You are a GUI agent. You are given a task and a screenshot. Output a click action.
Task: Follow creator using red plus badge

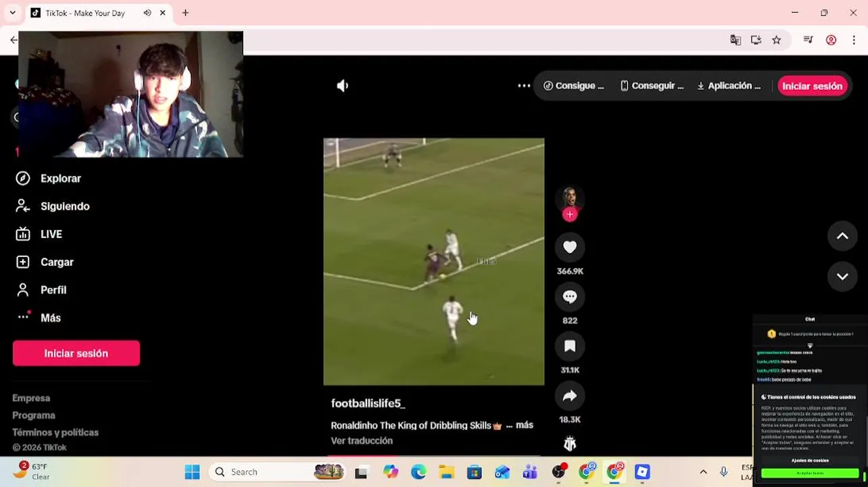tap(570, 214)
